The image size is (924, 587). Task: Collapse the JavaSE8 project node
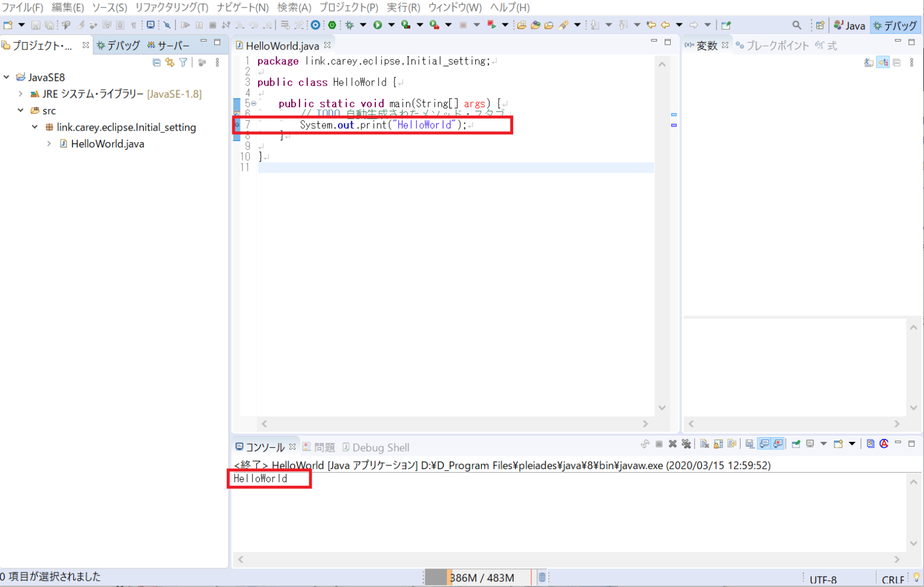pos(7,77)
